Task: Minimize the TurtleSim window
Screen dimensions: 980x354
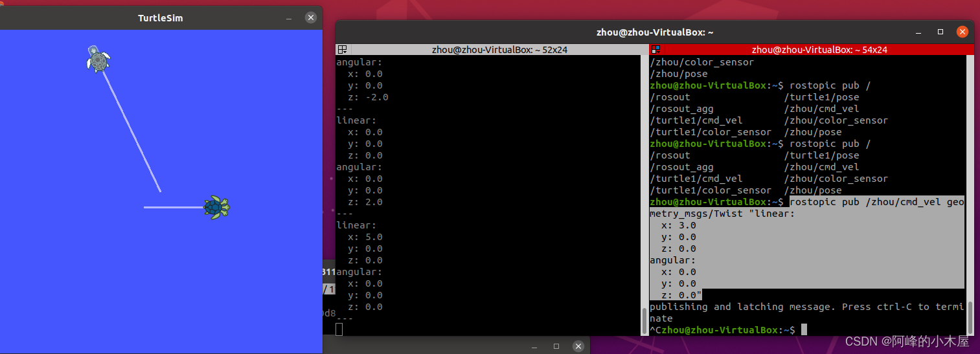Action: pyautogui.click(x=289, y=18)
